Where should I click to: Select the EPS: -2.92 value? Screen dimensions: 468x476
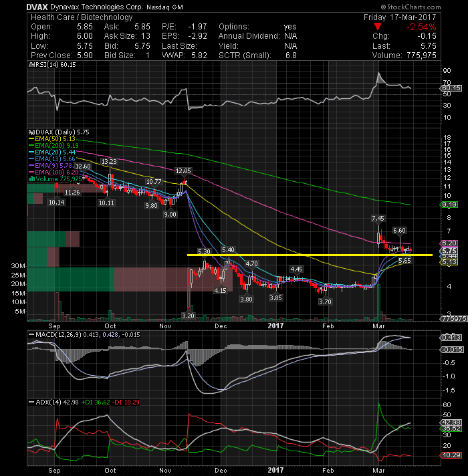pyautogui.click(x=185, y=36)
